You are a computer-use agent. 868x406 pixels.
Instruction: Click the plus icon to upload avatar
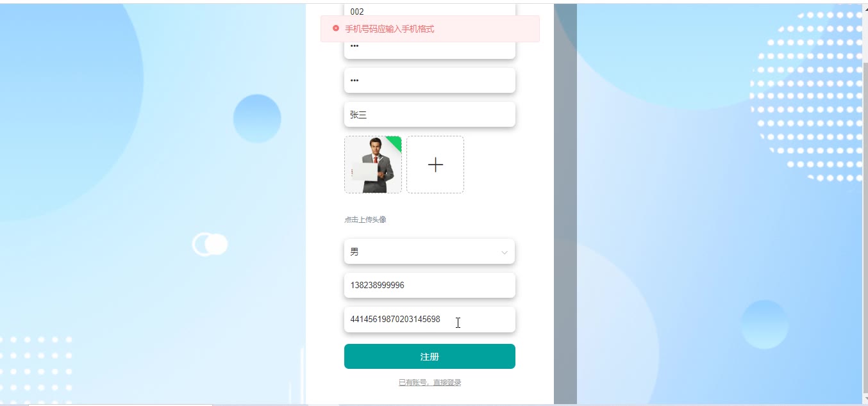click(435, 165)
